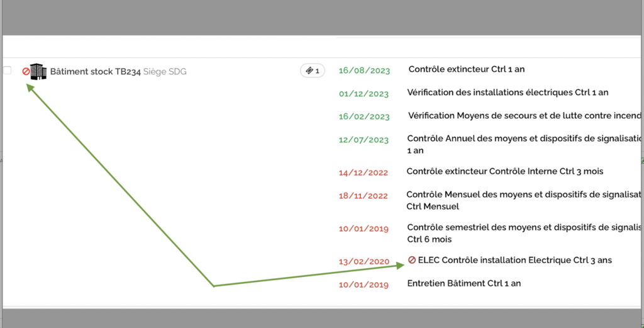Image resolution: width=644 pixels, height=328 pixels.
Task: Select Vérification Moyens de secours et de lutte
Action: coord(524,116)
